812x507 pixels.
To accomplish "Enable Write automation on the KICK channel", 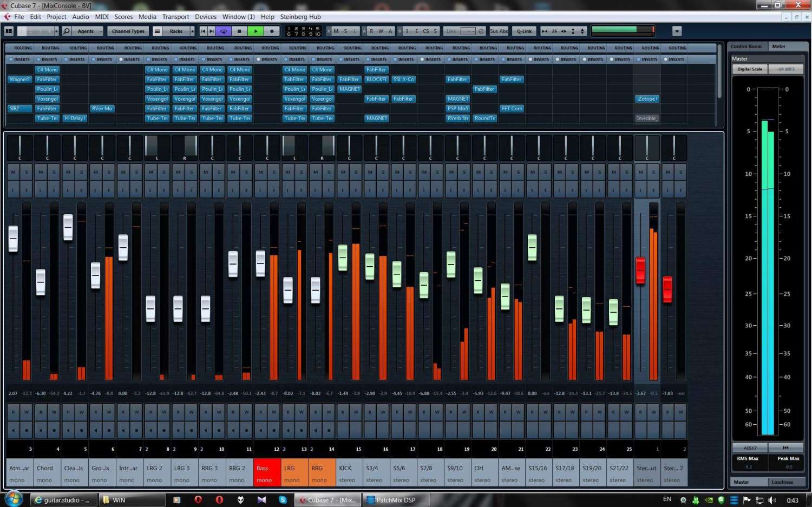I will pyautogui.click(x=356, y=412).
